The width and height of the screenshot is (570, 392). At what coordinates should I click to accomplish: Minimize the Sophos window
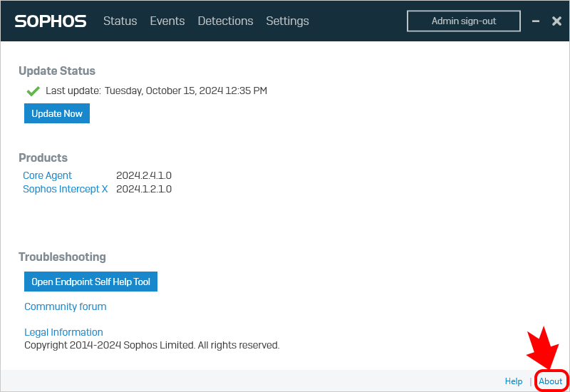(536, 21)
